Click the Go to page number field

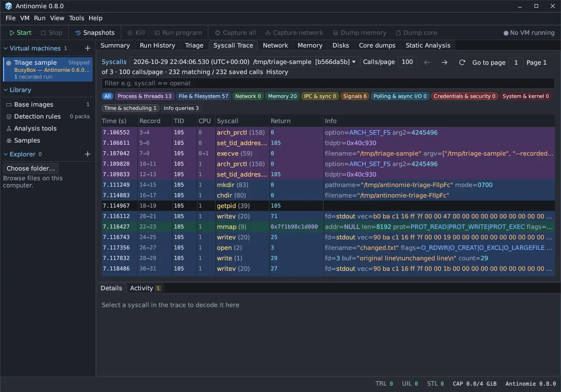[x=516, y=62]
